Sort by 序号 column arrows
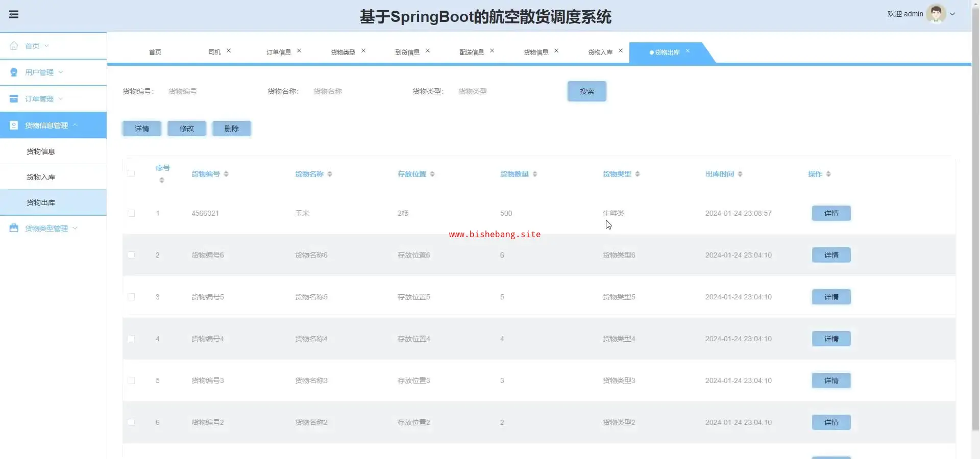This screenshot has height=459, width=980. (162, 180)
